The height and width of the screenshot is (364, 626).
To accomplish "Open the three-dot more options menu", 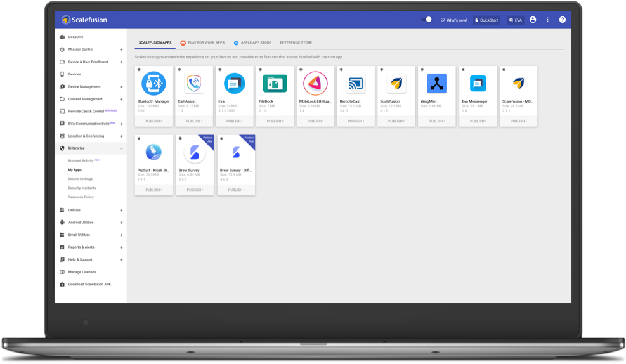I will pyautogui.click(x=548, y=20).
